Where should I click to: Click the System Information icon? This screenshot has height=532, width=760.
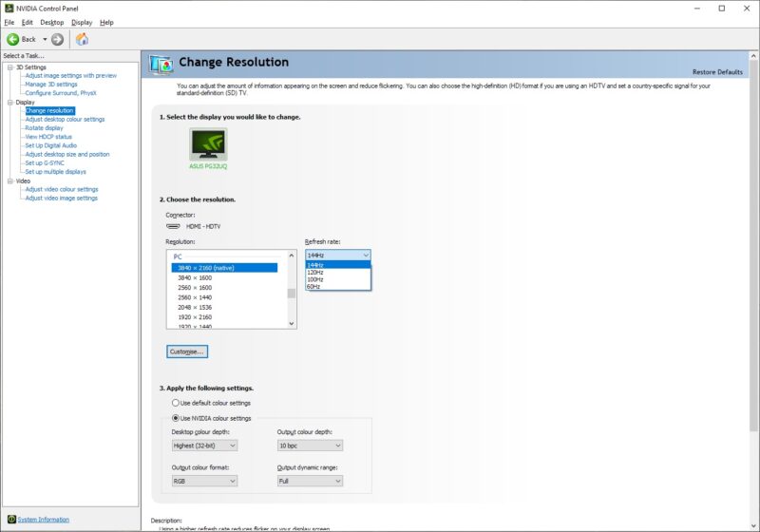pos(11,520)
